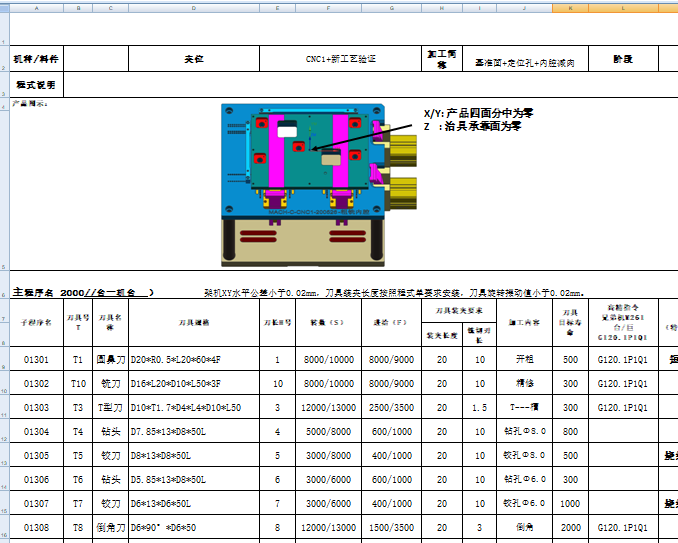The height and width of the screenshot is (543, 678).
Task: Select subprogram cell '01307'
Action: tap(36, 503)
